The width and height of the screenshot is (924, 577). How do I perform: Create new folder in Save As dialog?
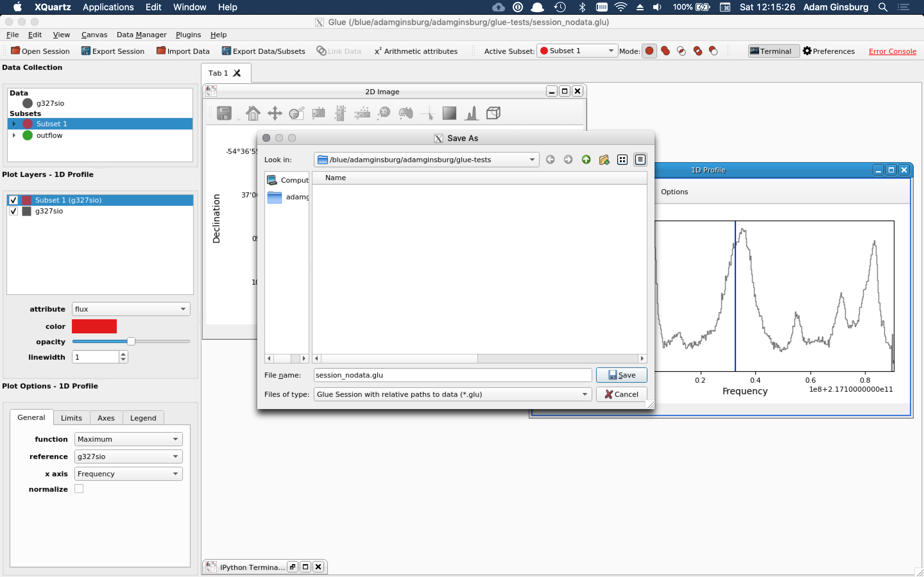(604, 160)
